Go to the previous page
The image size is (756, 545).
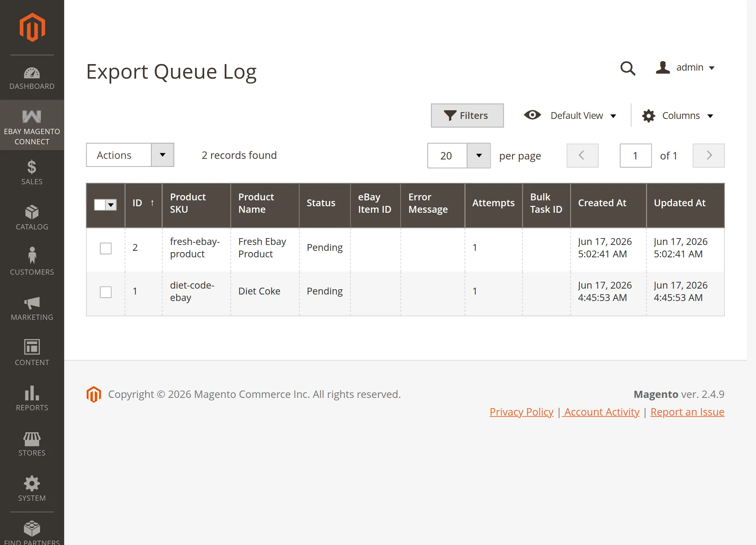(x=582, y=155)
